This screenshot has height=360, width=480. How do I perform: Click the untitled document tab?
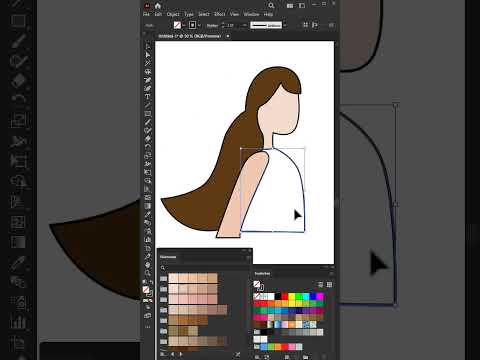click(x=189, y=36)
